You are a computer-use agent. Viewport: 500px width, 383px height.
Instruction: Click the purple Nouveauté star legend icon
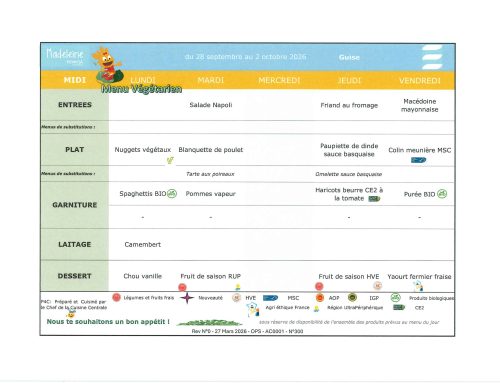[187, 298]
